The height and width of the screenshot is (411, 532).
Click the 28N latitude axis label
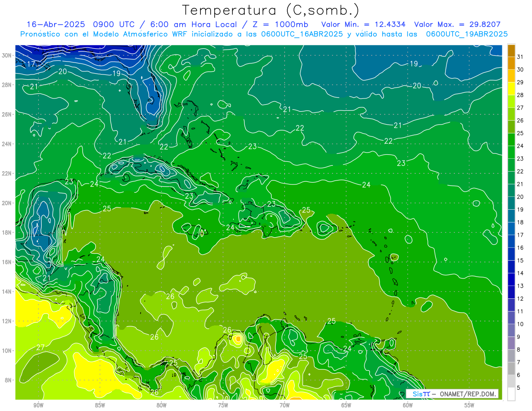click(7, 85)
